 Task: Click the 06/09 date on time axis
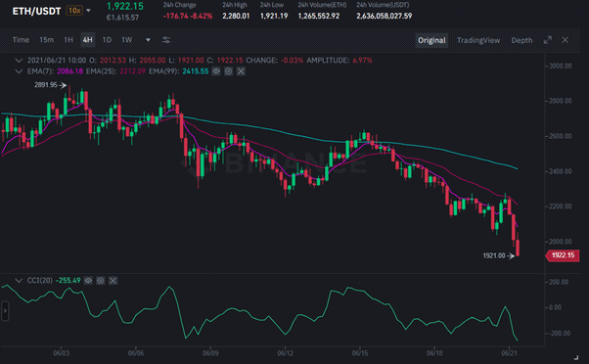pyautogui.click(x=210, y=353)
